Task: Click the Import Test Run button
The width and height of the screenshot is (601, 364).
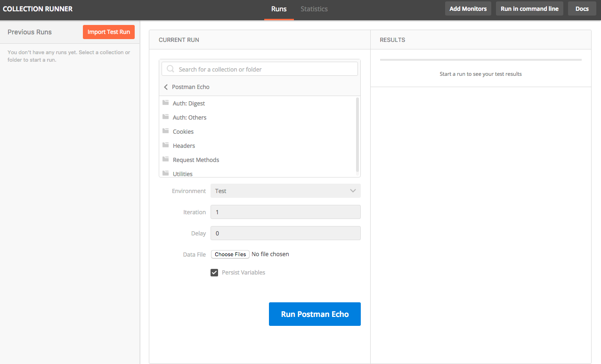Action: tap(109, 32)
